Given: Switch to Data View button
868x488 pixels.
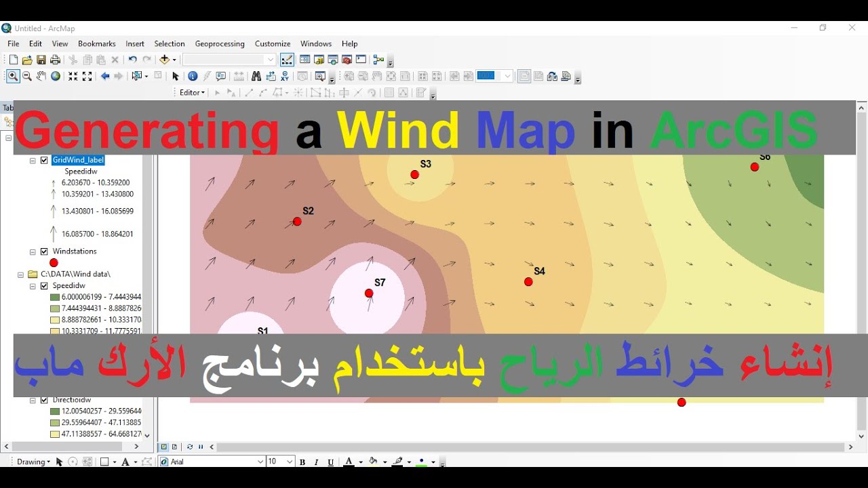Looking at the screenshot, I should click(x=163, y=447).
